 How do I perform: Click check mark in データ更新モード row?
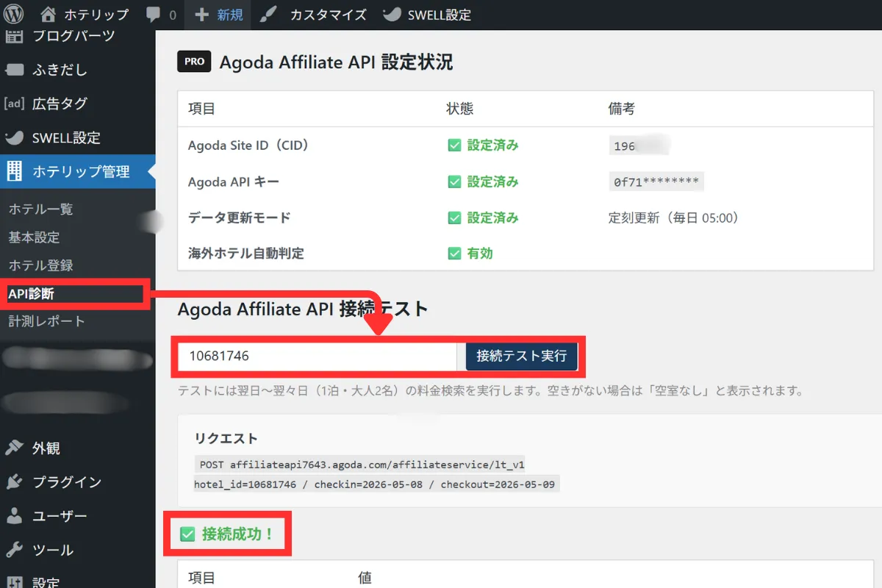tap(455, 218)
